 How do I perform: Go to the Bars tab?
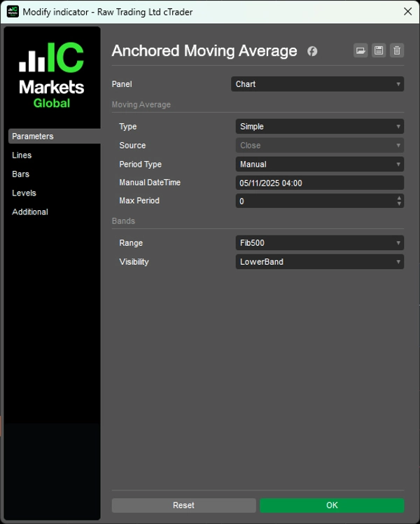pos(21,174)
